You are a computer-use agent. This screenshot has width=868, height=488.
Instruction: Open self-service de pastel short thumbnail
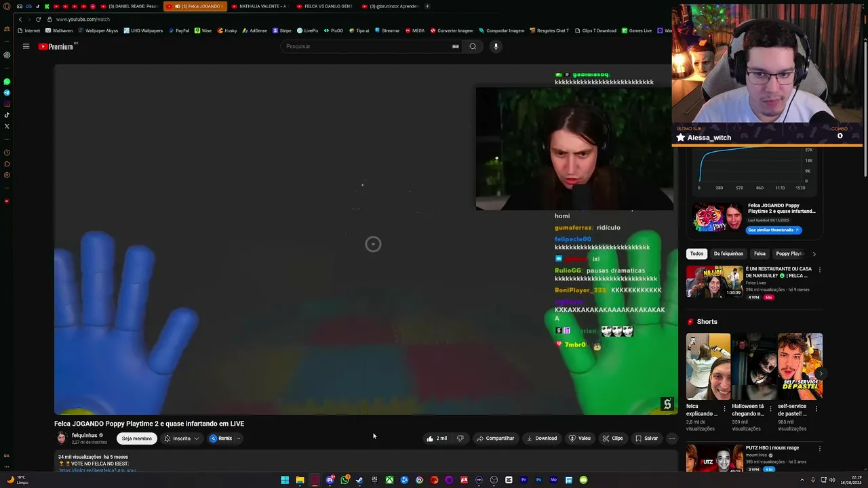point(800,366)
